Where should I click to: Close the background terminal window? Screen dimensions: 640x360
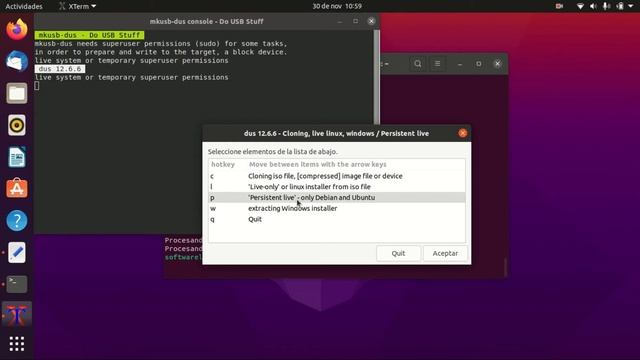point(498,64)
